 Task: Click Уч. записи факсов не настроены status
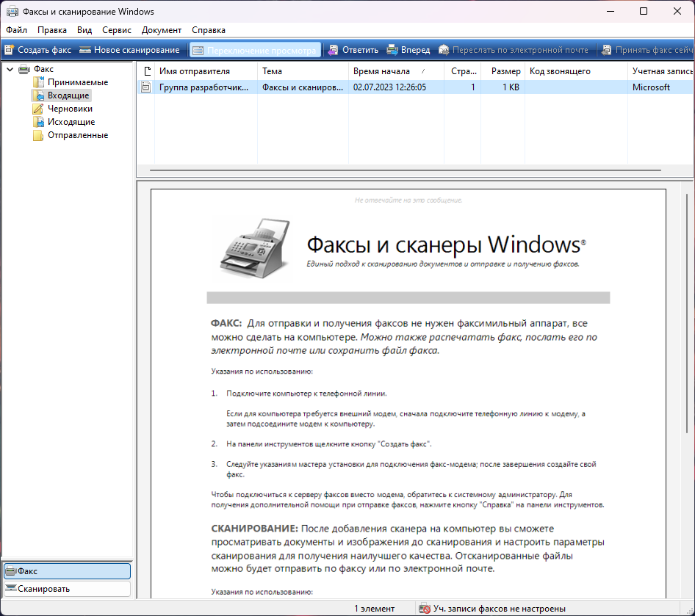coord(499,609)
